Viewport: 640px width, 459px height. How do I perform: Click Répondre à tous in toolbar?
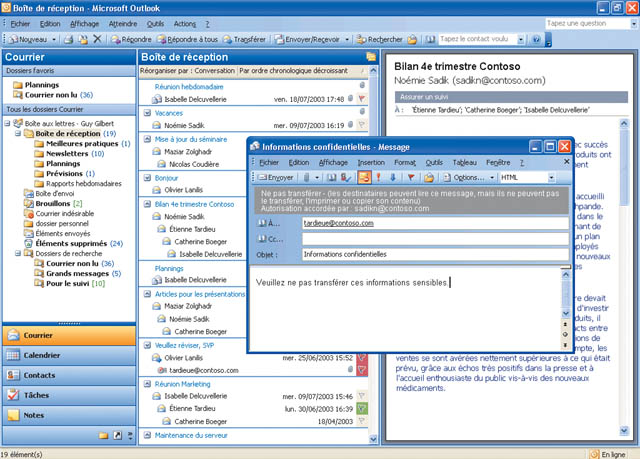(x=188, y=39)
